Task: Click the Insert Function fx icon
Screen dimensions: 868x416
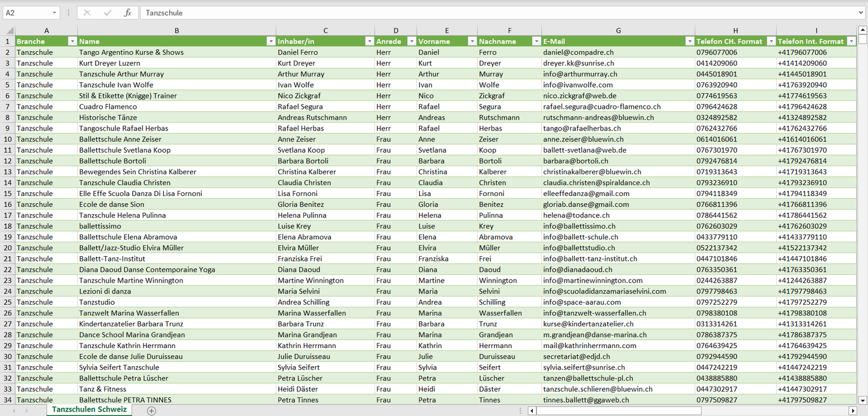Action: point(127,13)
